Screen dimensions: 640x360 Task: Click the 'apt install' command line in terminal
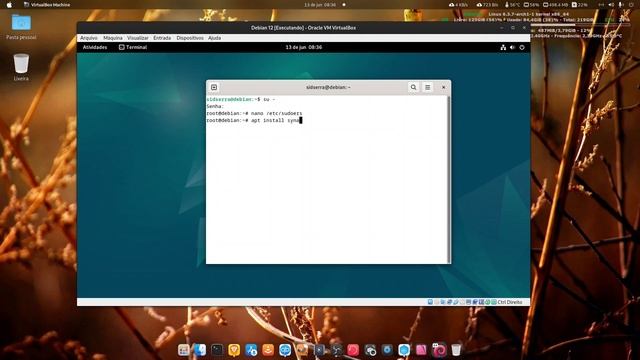pos(254,120)
